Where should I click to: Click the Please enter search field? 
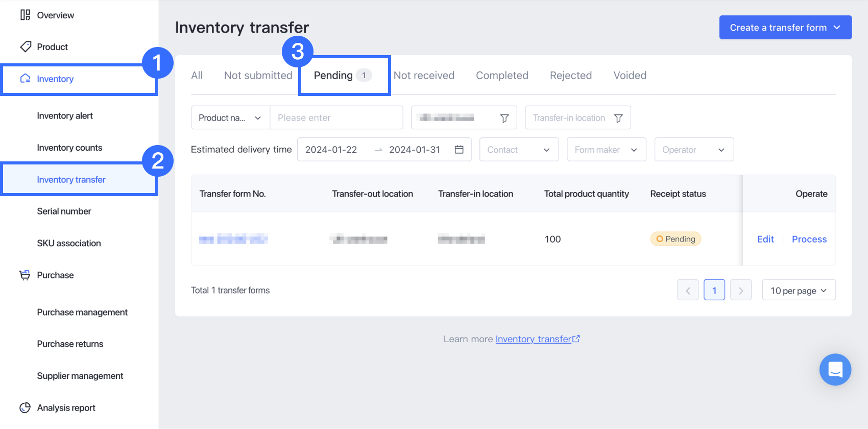336,118
